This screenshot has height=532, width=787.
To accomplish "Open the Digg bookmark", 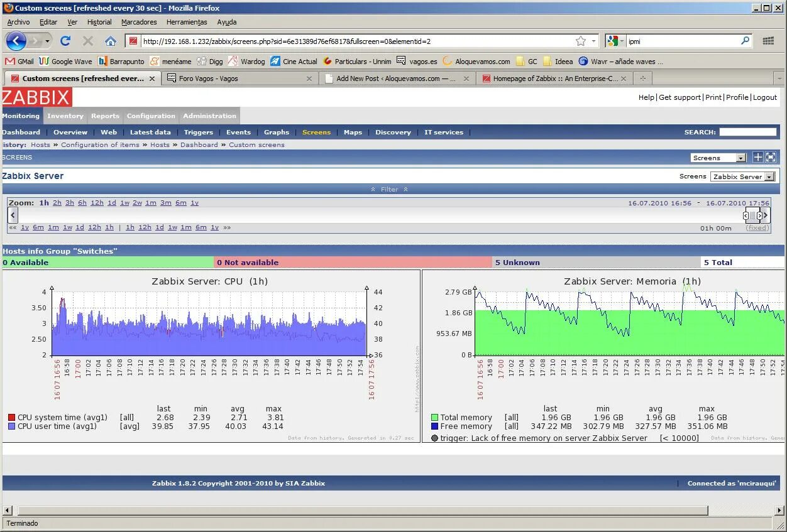I will (210, 62).
